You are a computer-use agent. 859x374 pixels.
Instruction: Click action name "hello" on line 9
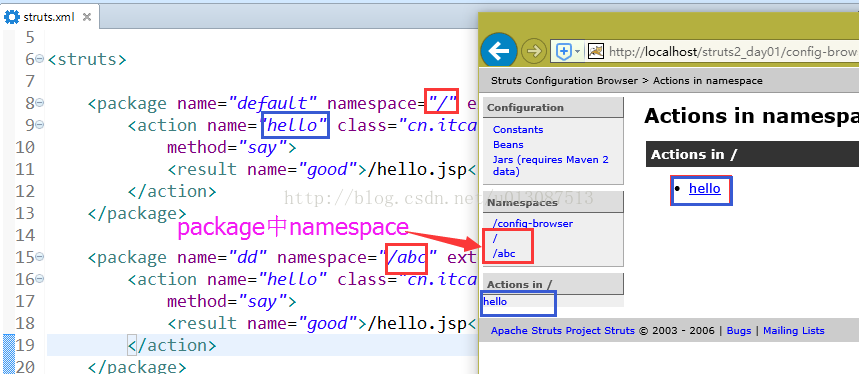[x=295, y=125]
